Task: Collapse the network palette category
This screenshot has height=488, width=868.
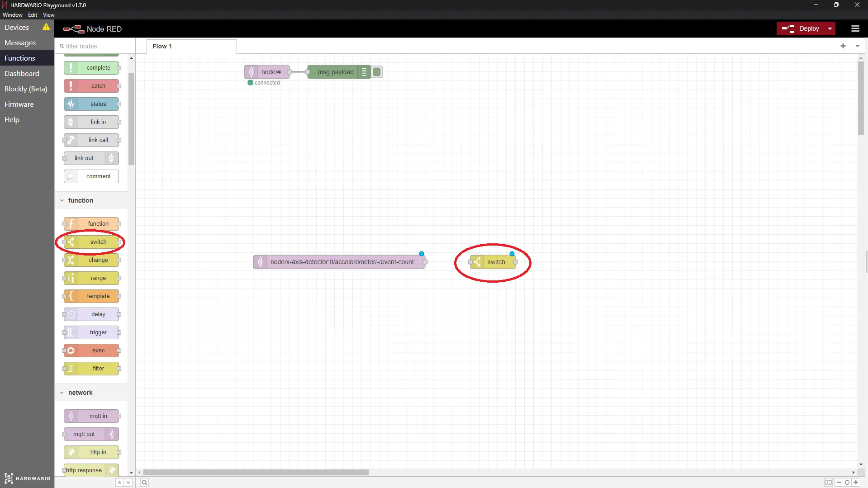Action: (62, 393)
